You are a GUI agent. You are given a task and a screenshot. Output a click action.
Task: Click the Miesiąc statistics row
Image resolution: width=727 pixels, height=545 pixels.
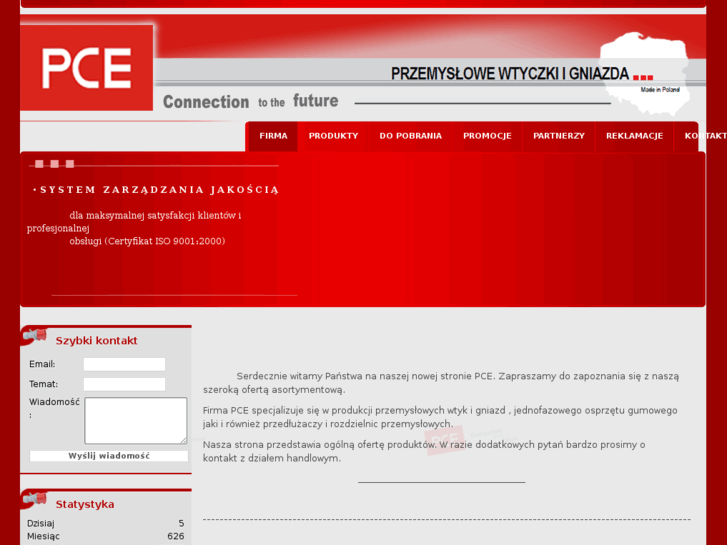106,536
